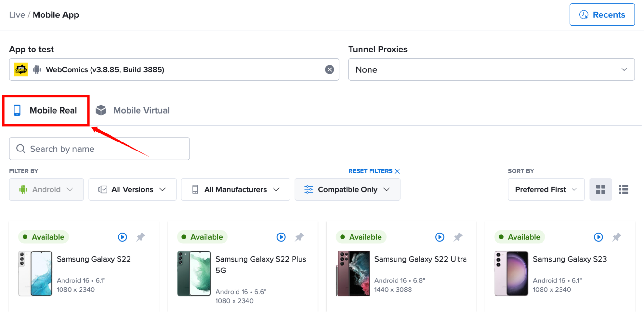Screen dimensions: 644x312
Task: Open the Preferred First sort dropdown
Action: pyautogui.click(x=546, y=189)
